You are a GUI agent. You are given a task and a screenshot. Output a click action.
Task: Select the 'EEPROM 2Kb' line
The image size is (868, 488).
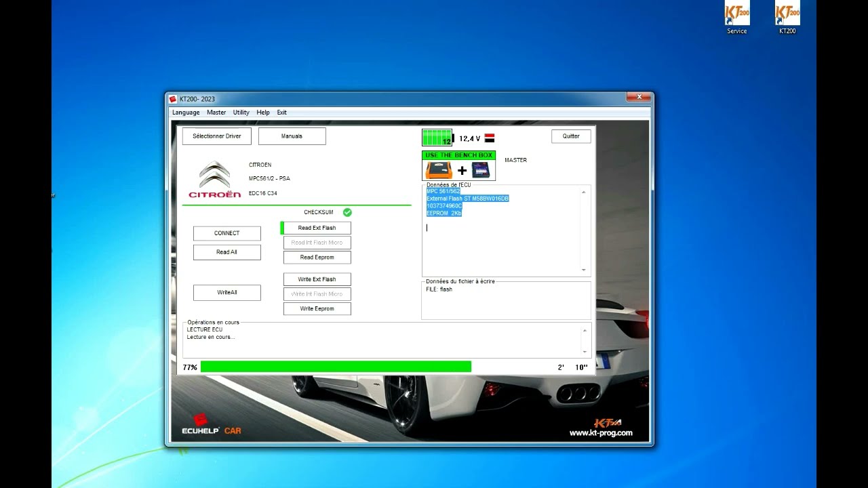(x=444, y=213)
